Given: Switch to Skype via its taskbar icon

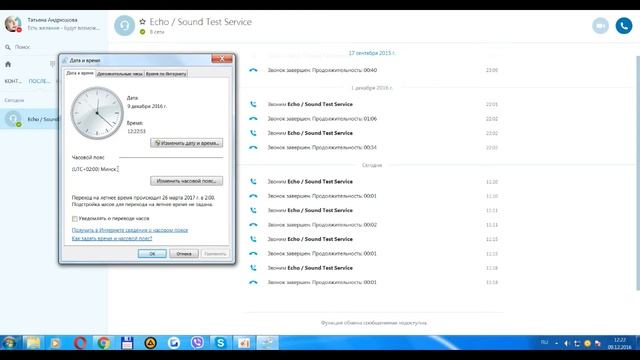Looking at the screenshot, I should [220, 343].
